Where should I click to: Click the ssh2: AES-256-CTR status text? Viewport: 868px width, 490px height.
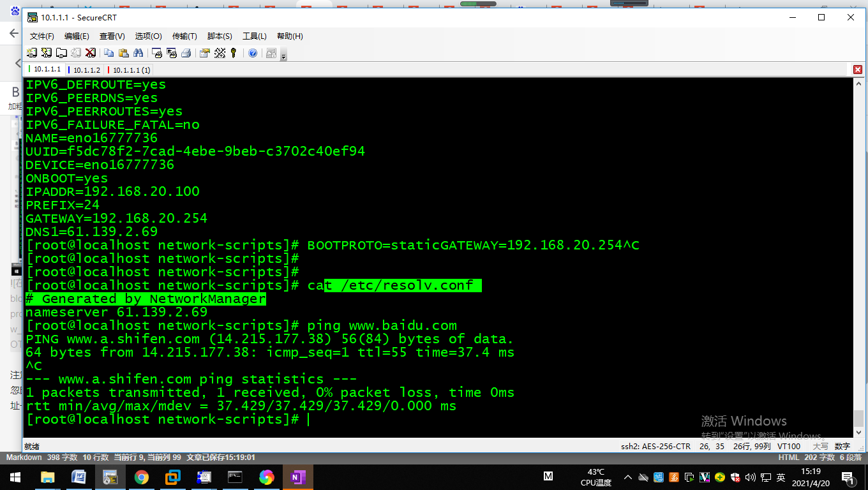pos(655,447)
